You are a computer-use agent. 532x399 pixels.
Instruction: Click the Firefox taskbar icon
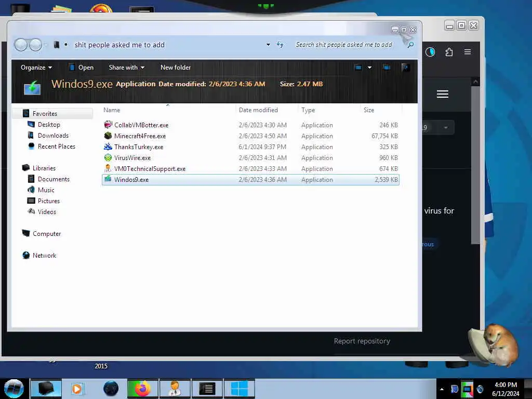(143, 389)
